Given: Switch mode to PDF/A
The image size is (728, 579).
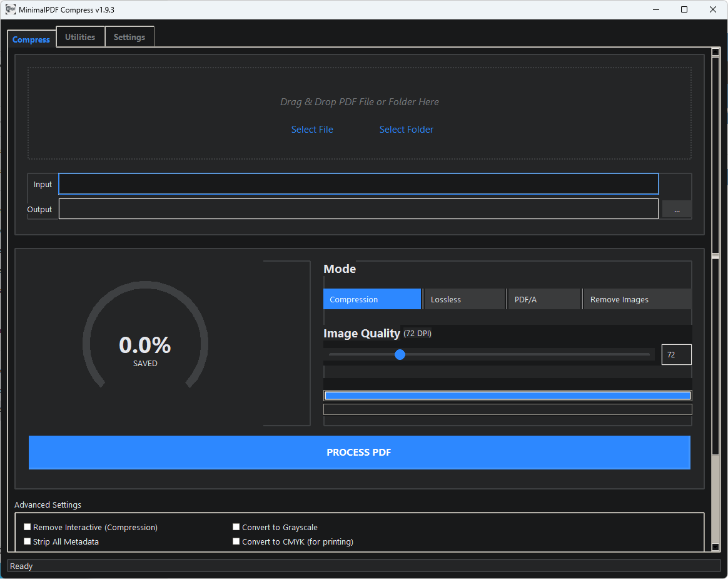Looking at the screenshot, I should click(x=544, y=299).
